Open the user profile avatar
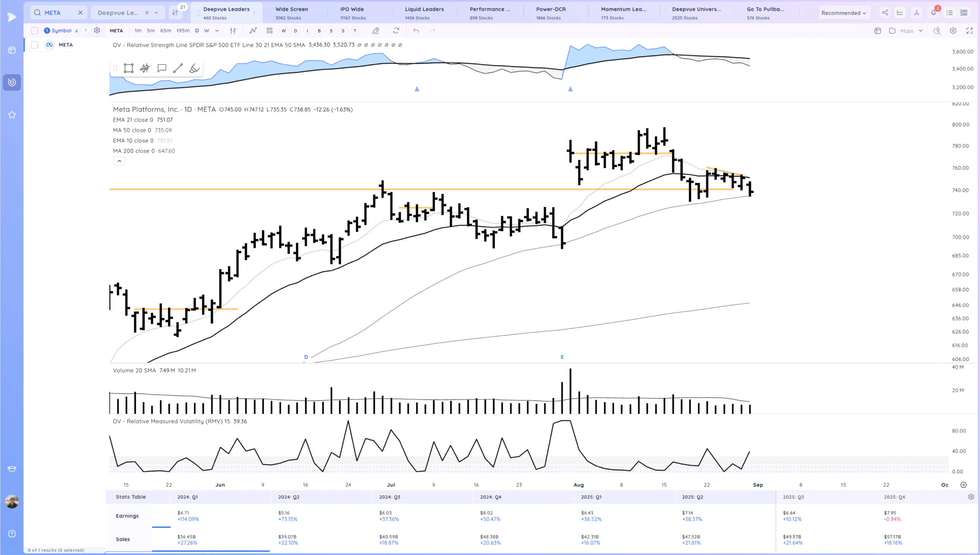This screenshot has height=555, width=980. 12,501
